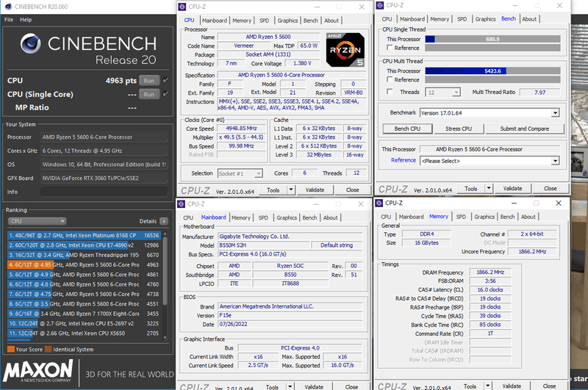This screenshot has width=588, height=390.
Task: Select ranking row Intel Xeon CPU X5650
Action: pyautogui.click(x=84, y=333)
